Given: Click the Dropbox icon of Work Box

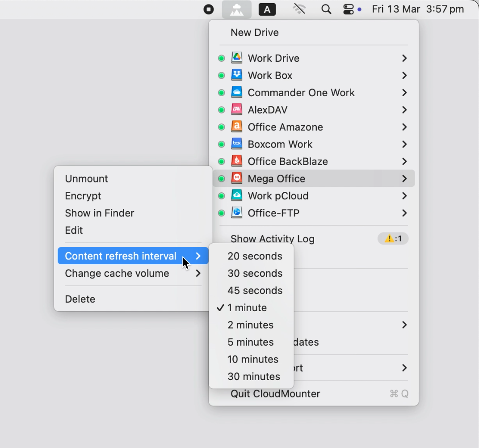Looking at the screenshot, I should 237,75.
